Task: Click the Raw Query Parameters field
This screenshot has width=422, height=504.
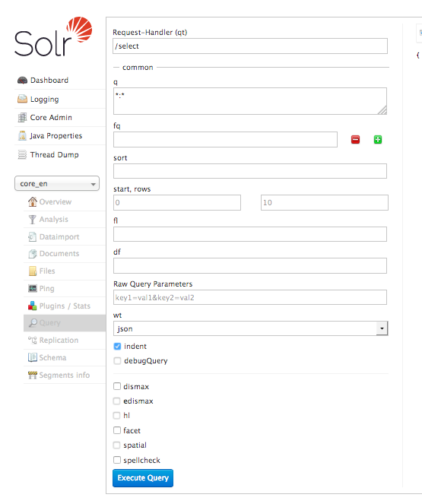Action: [x=250, y=297]
